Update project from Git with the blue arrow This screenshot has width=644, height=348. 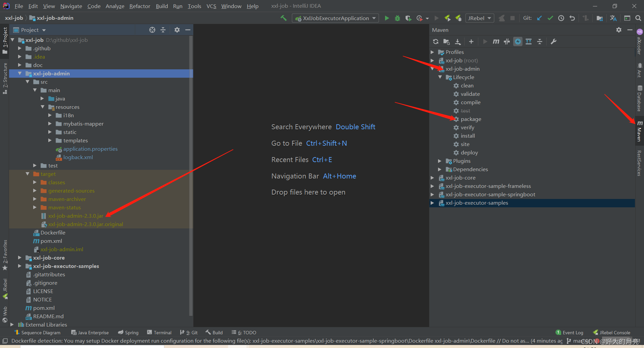[x=539, y=18]
